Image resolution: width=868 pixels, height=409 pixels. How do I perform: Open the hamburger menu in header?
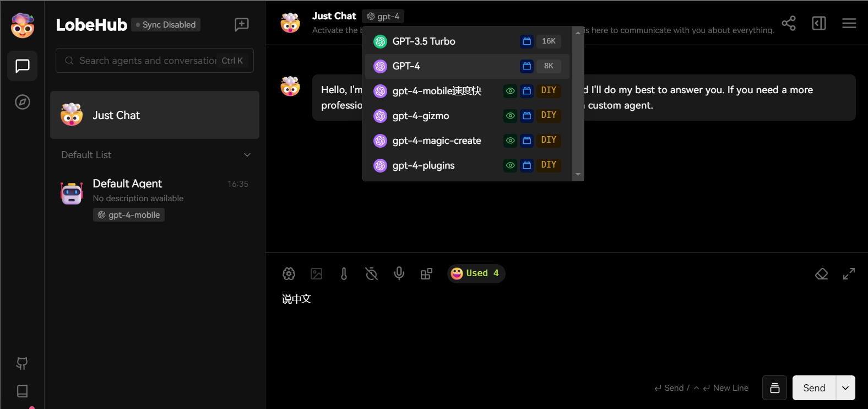coord(849,23)
